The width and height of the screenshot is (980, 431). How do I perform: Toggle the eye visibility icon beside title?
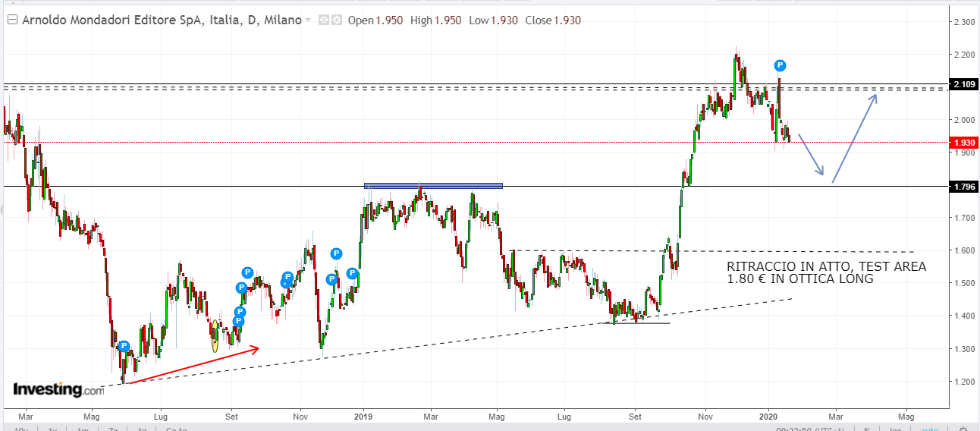coord(324,20)
